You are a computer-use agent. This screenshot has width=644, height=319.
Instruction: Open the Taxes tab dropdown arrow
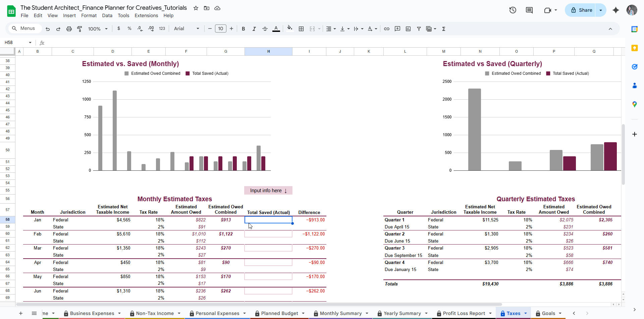tap(526, 313)
